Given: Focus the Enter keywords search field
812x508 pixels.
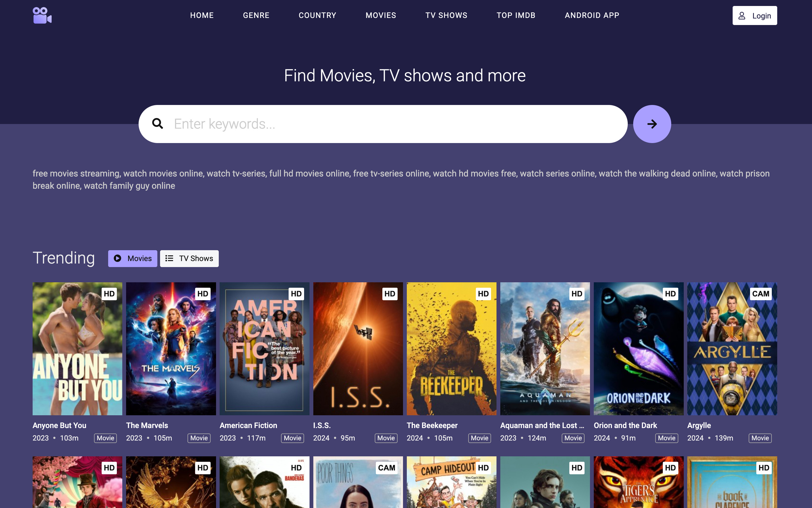Looking at the screenshot, I should (383, 124).
